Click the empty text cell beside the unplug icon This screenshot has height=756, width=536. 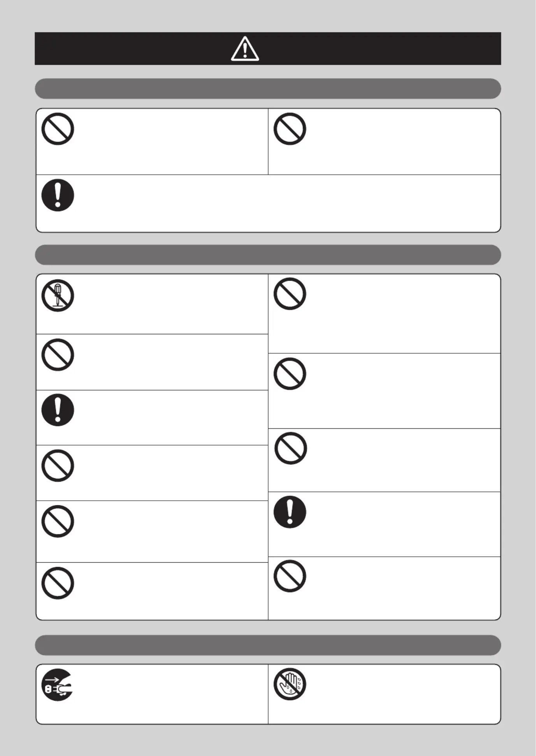171,694
